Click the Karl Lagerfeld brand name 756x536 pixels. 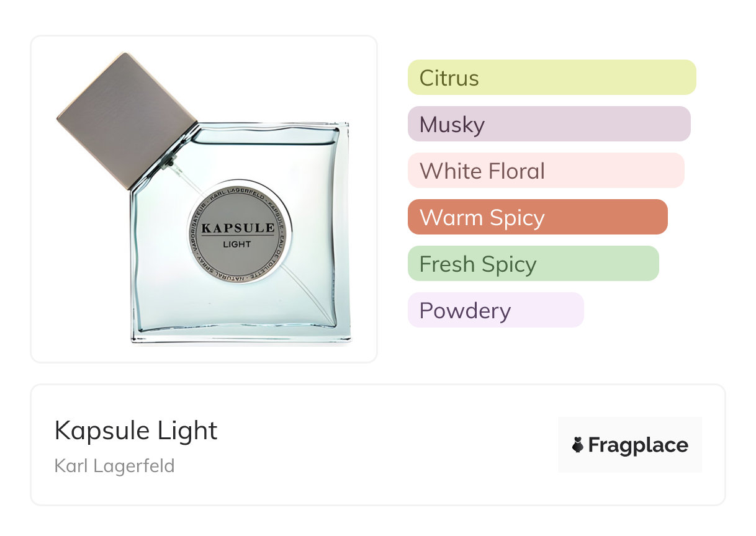(114, 465)
